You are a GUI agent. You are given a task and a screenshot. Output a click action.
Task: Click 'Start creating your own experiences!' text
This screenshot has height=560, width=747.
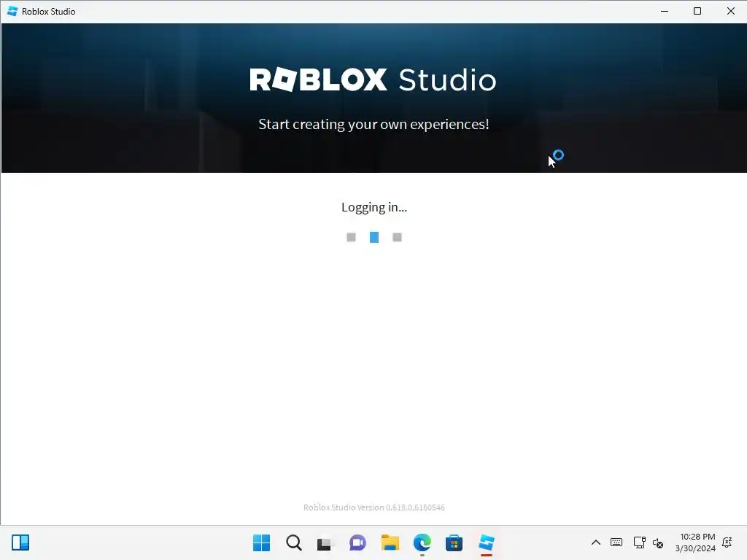373,124
